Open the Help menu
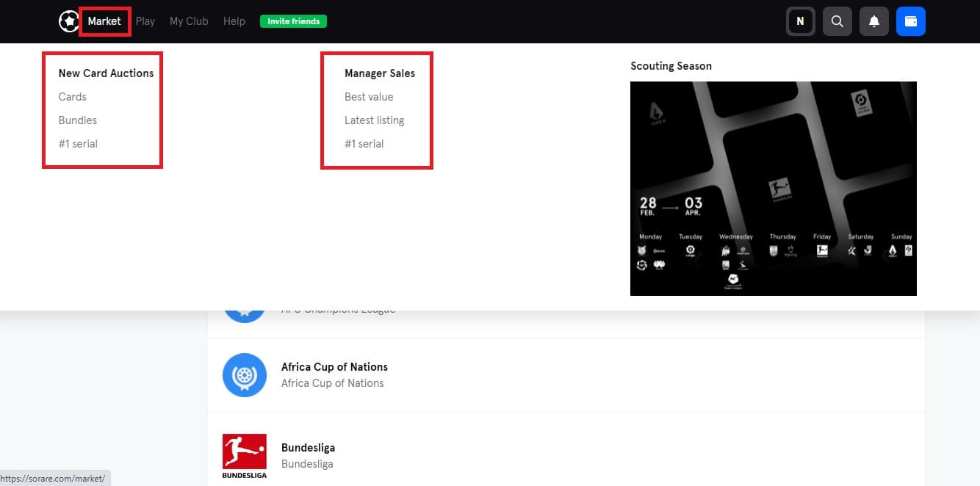The image size is (980, 486). (234, 21)
